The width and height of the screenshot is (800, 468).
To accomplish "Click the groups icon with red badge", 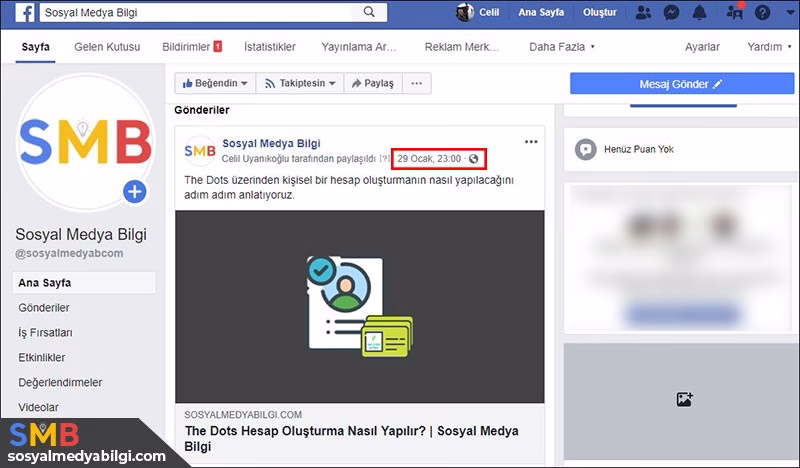I will [x=735, y=11].
